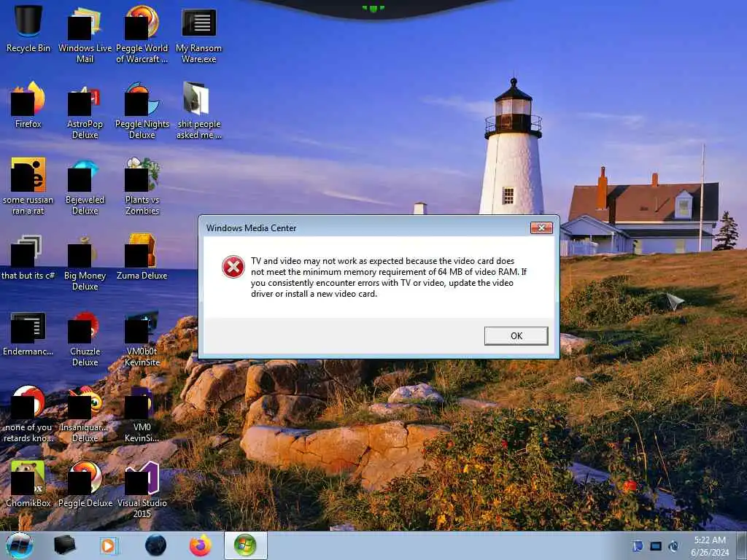Select the My Ransom Ware.exe desktop icon

pos(198,36)
